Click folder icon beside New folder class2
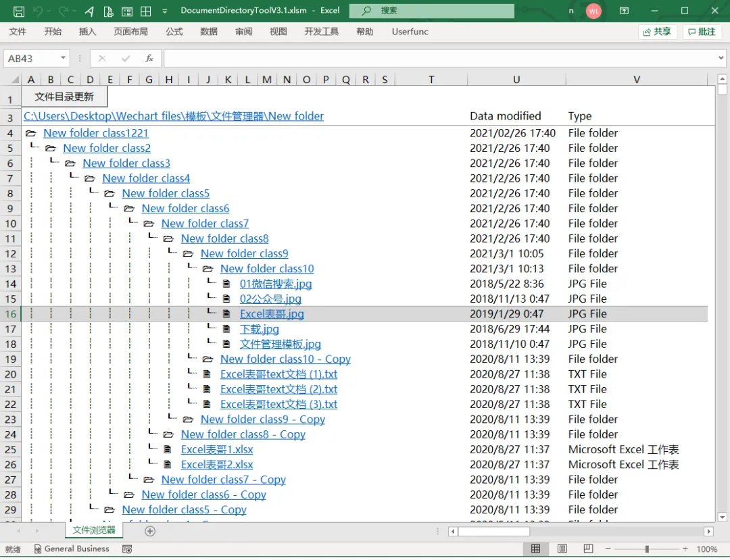The width and height of the screenshot is (730, 560). 50,149
